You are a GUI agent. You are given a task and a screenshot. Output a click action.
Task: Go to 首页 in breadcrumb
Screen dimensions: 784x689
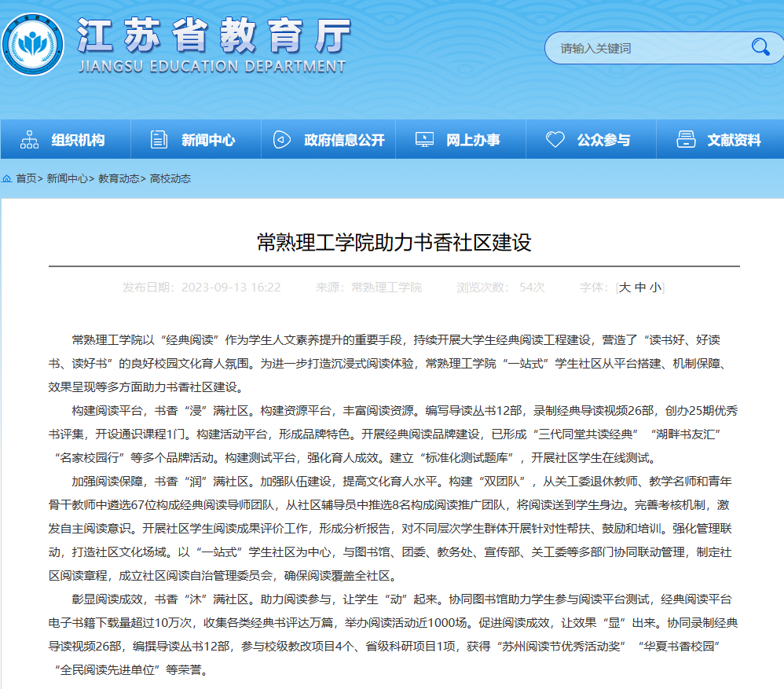[x=26, y=178]
